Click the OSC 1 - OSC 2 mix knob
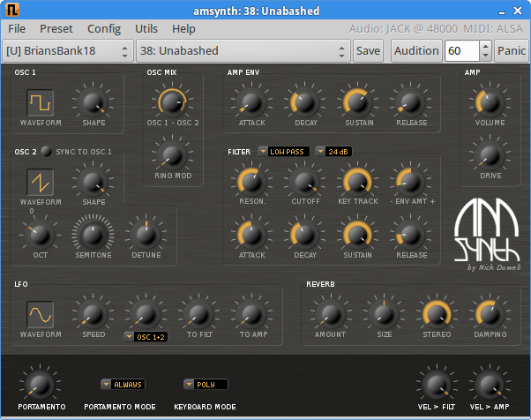The width and height of the screenshot is (531, 420). click(x=172, y=102)
